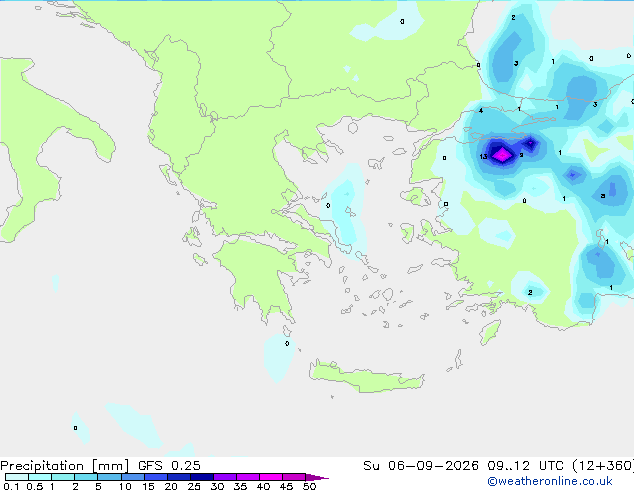
Task: Select the 2–5 mm legend swatch
Action: point(86,477)
